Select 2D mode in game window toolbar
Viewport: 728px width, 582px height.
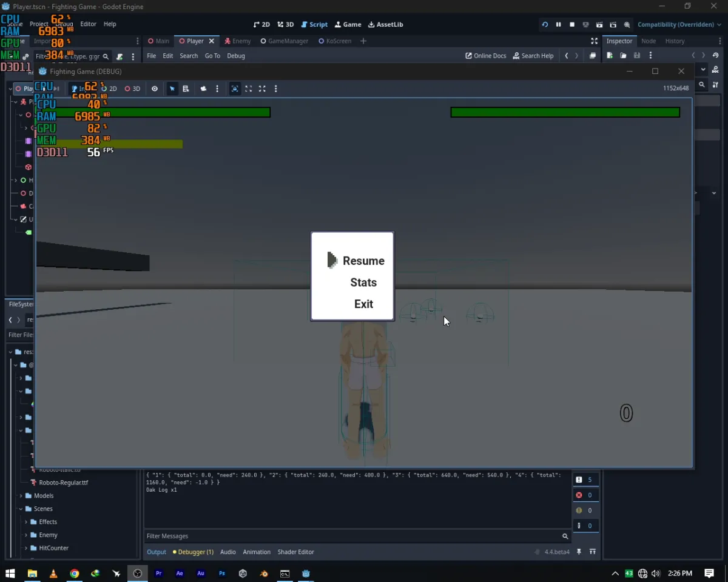click(109, 89)
